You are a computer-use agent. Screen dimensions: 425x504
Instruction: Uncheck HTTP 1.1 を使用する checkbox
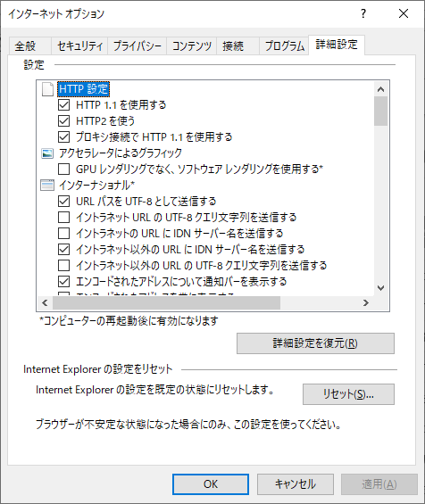63,104
